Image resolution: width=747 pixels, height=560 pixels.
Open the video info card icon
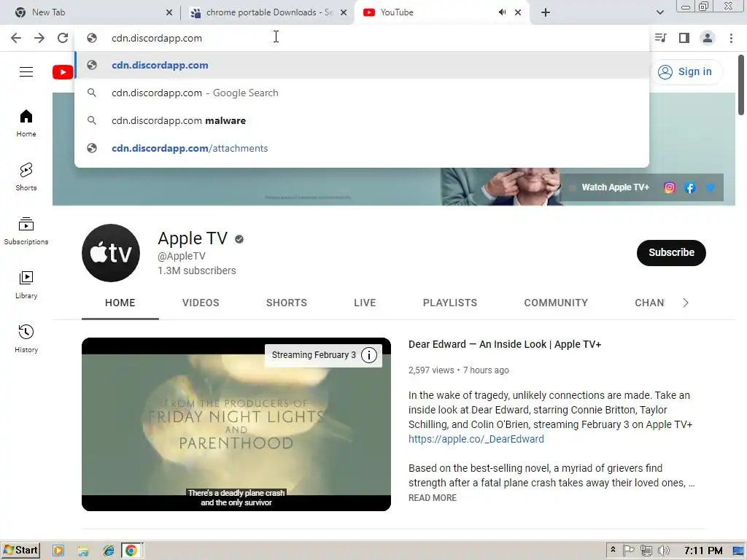(x=368, y=355)
